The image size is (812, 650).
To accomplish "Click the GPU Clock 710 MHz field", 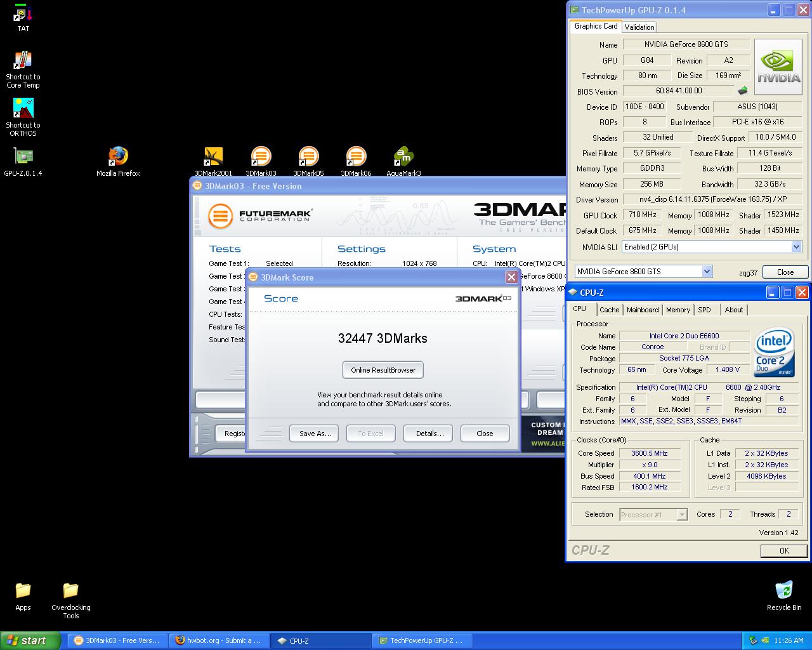I will click(643, 215).
